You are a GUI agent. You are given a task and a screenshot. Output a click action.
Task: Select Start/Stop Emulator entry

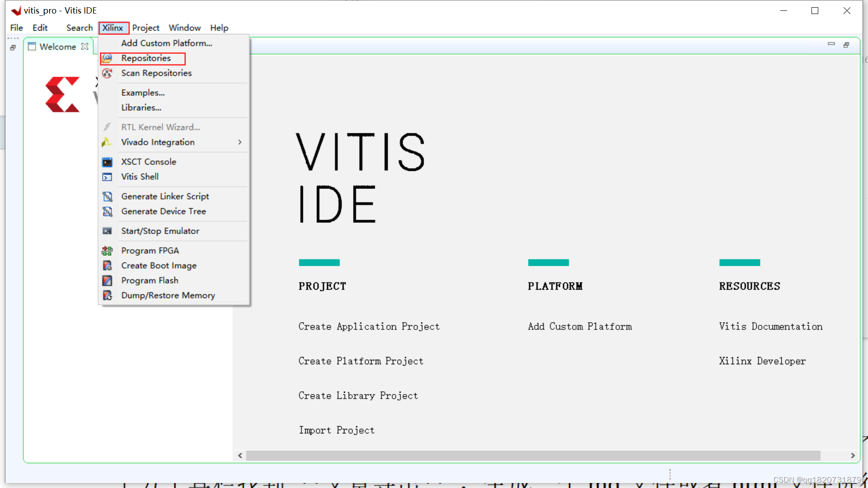tap(160, 231)
